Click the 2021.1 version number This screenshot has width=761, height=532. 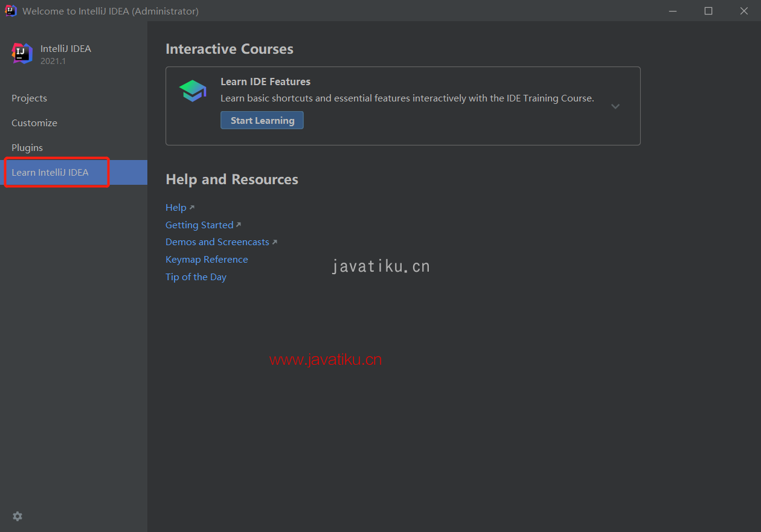coord(53,61)
